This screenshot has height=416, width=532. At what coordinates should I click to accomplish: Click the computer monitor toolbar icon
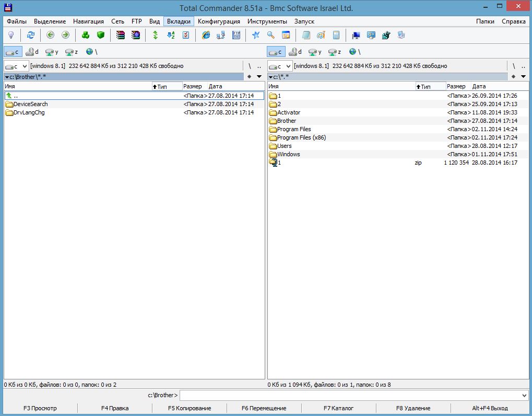click(356, 35)
